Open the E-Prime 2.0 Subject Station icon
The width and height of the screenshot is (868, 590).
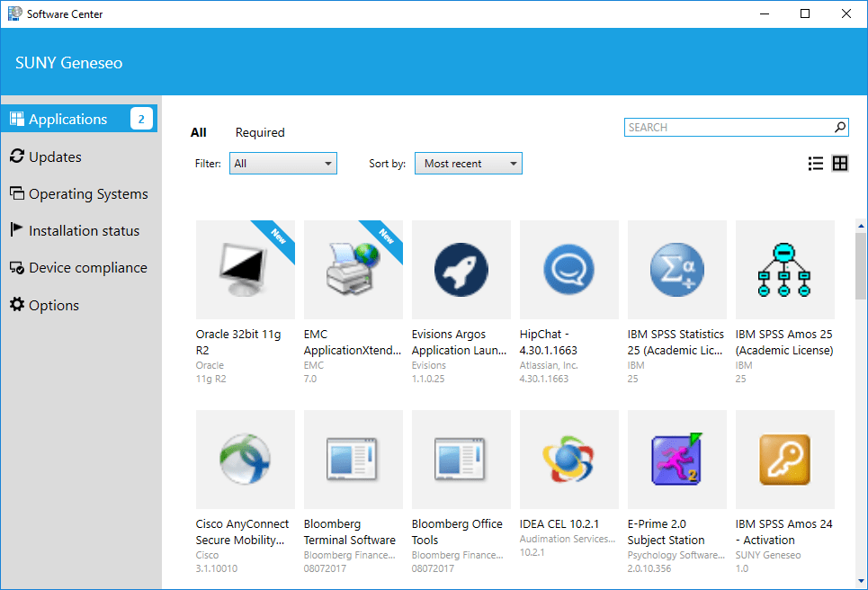tap(677, 460)
